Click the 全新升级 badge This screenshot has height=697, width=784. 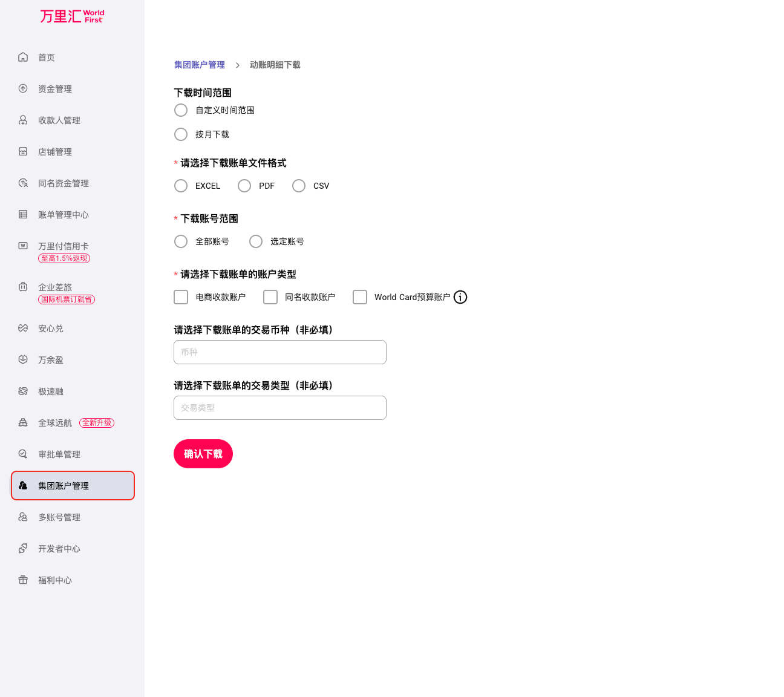click(x=97, y=423)
